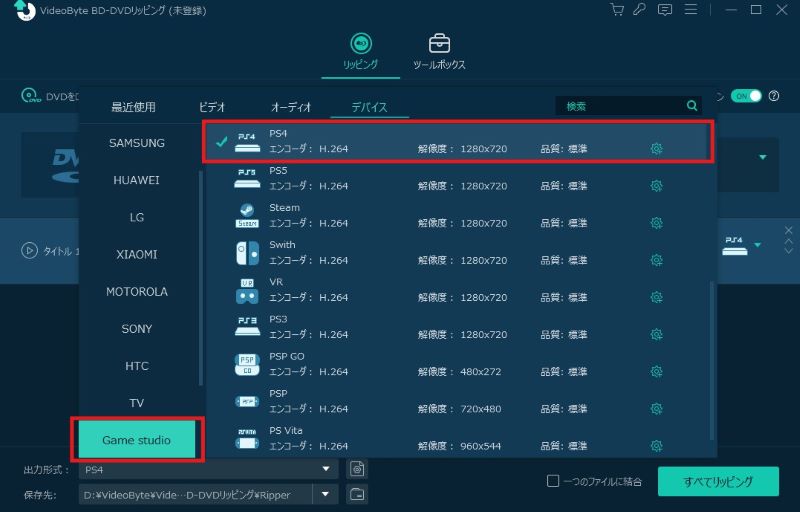Viewport: 800px width, 512px height.
Task: Open settings gear for Swith profile
Action: (657, 260)
